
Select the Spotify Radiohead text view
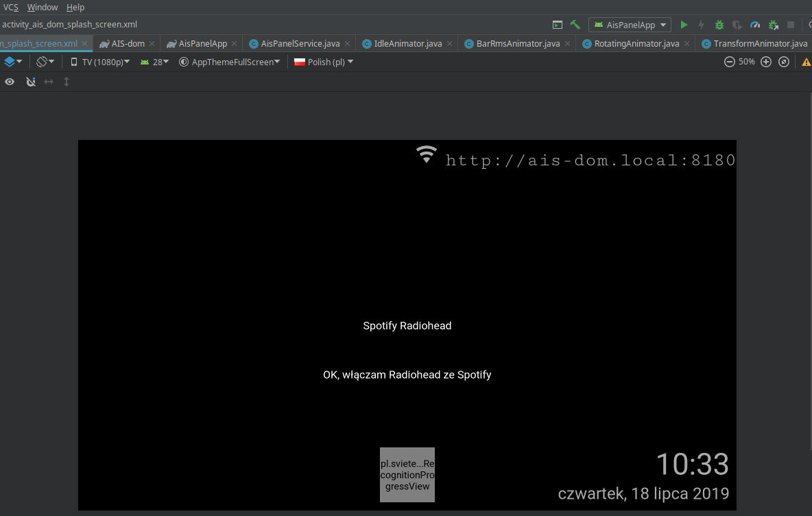click(407, 325)
